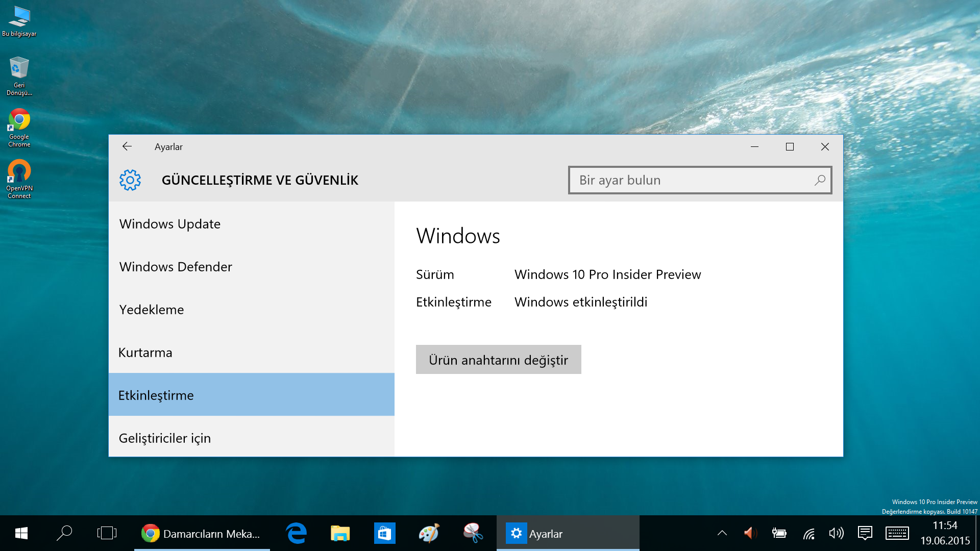The image size is (980, 551).
Task: Click 'Windows etkinleştirildi' status text
Action: click(581, 302)
